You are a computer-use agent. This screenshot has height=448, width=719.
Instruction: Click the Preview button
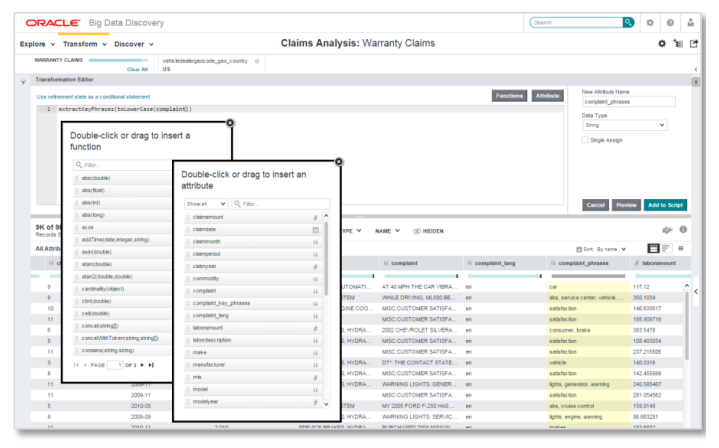(x=626, y=205)
